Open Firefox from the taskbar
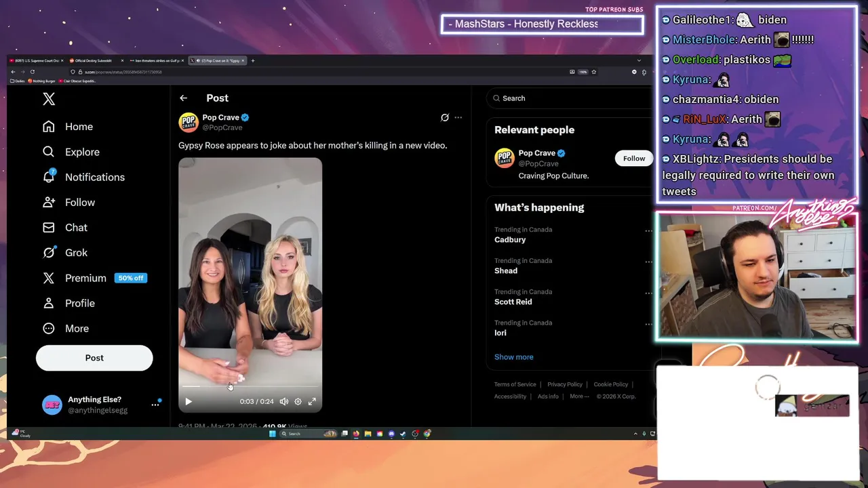Viewport: 868px width, 488px height. pyautogui.click(x=356, y=434)
